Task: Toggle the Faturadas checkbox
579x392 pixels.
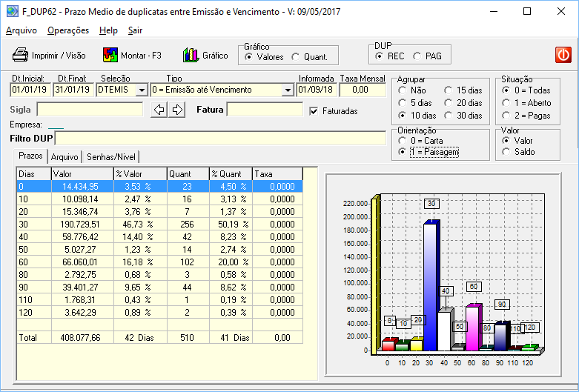Action: 314,111
